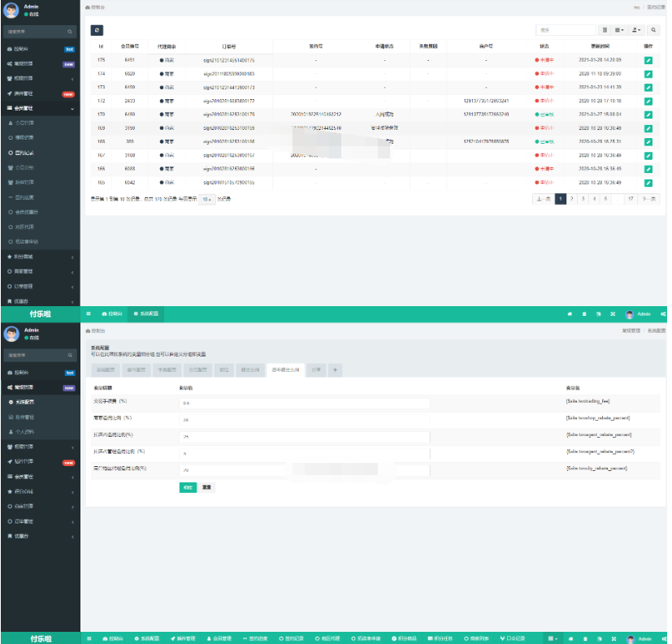Toggle table view icon in toolbar
The image size is (672, 644).
605,30
